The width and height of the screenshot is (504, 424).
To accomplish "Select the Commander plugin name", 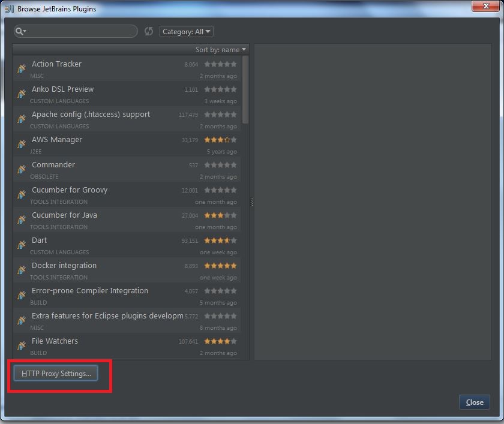I will (x=53, y=164).
